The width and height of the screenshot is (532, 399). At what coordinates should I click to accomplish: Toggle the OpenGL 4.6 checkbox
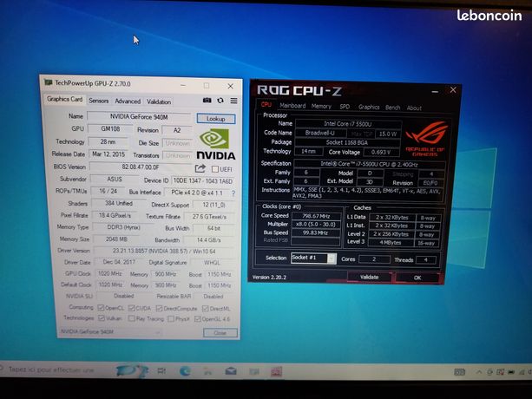tap(198, 319)
